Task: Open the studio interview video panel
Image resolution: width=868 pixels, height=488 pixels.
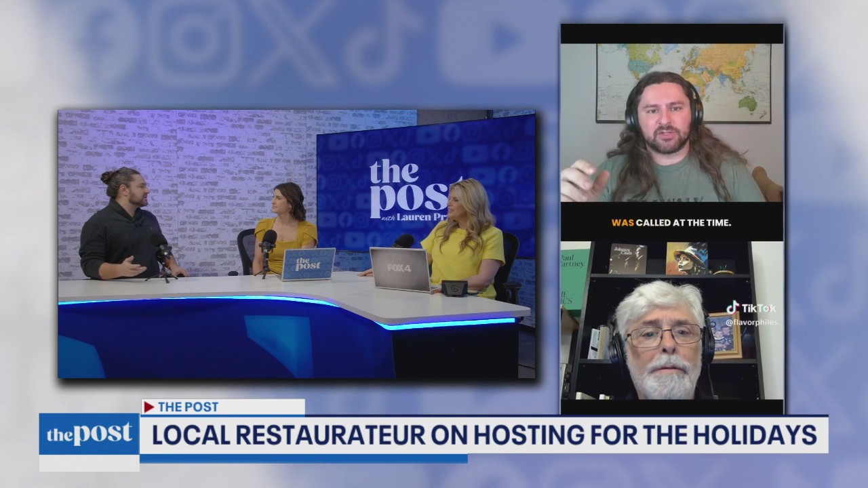Action: (x=296, y=243)
